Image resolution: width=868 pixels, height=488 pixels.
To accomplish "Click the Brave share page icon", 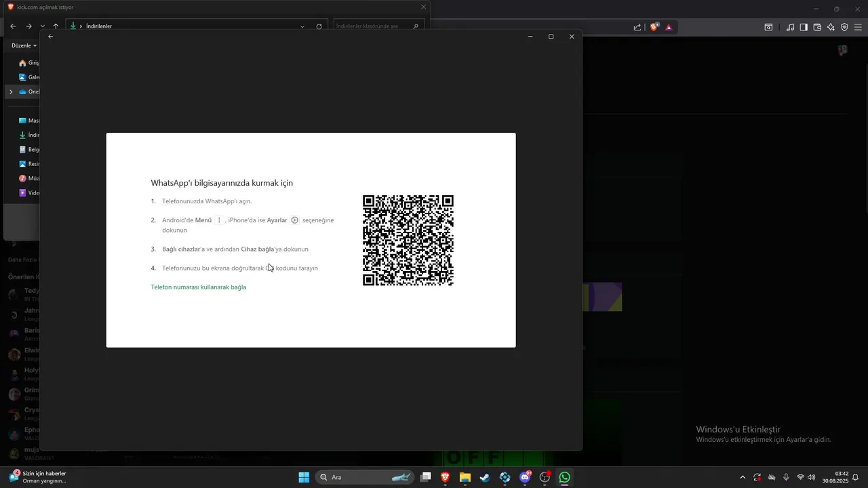I will pos(637,27).
